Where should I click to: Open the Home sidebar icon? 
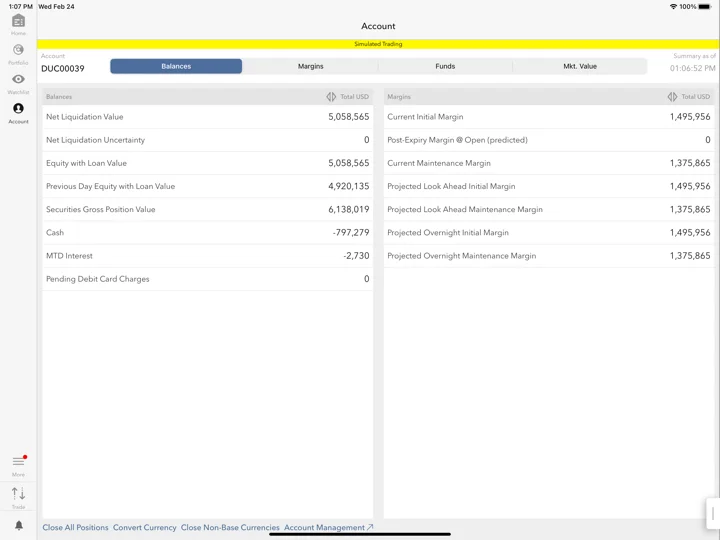tap(18, 21)
